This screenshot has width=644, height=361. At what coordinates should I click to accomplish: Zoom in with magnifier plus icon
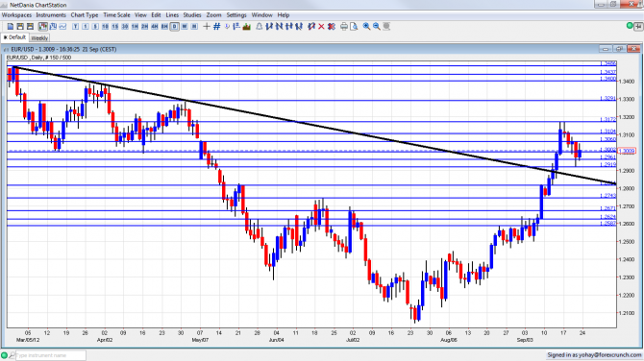click(366, 26)
